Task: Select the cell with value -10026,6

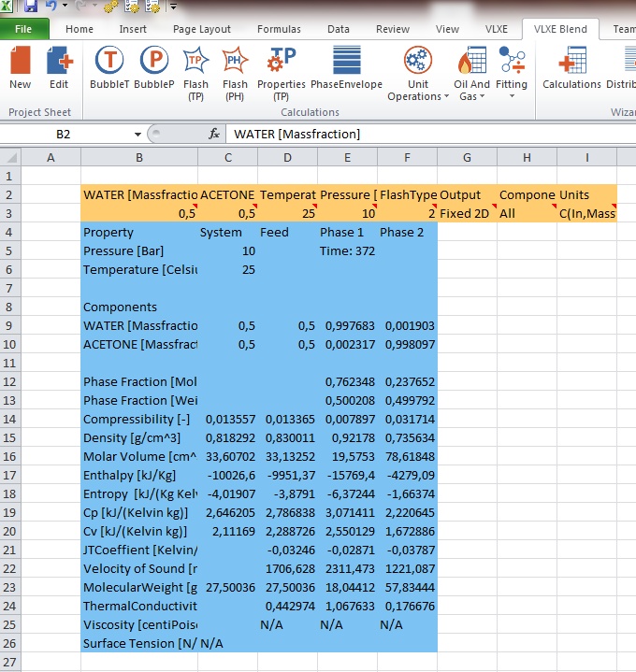Action: click(227, 475)
